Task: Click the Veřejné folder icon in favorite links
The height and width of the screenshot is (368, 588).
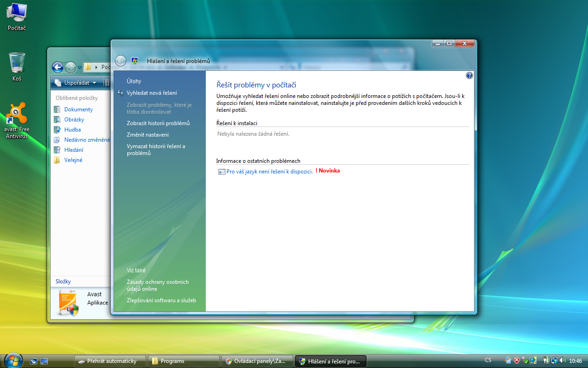Action: click(57, 160)
